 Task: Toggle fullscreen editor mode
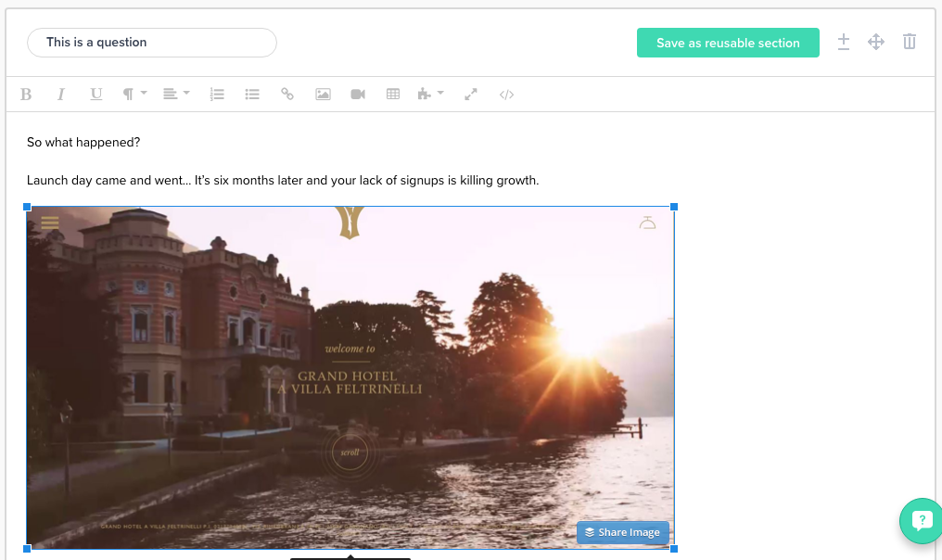[471, 95]
